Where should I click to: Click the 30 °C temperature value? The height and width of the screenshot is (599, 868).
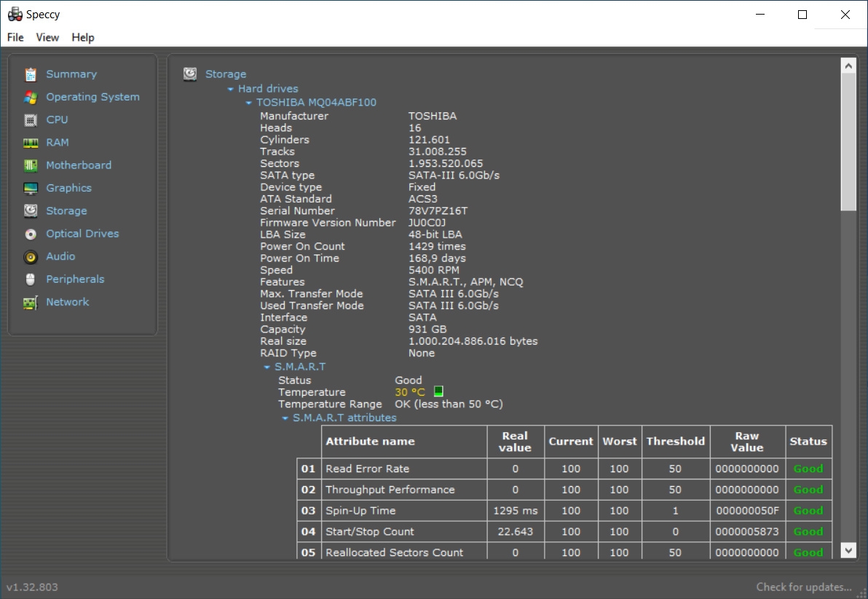410,392
